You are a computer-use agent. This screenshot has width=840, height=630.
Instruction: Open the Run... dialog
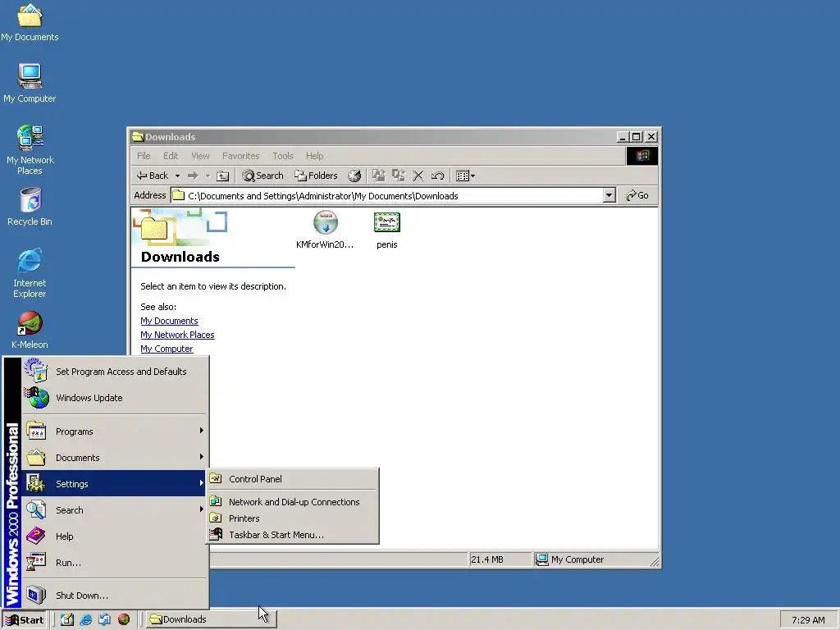114,563
